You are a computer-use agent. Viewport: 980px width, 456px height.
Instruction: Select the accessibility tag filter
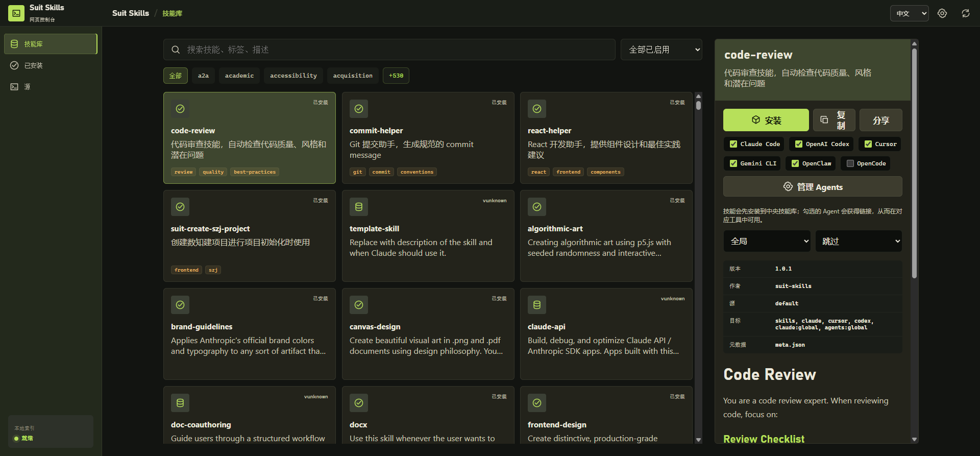tap(293, 76)
